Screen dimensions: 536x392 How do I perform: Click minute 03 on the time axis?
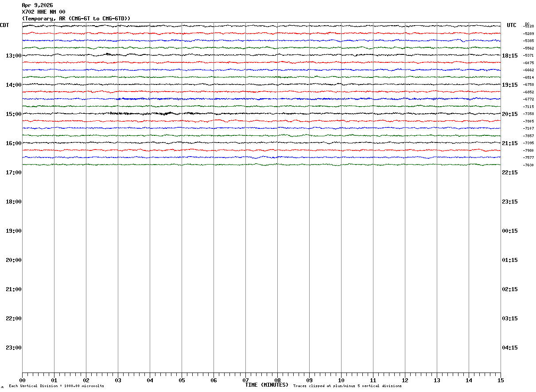point(118,380)
